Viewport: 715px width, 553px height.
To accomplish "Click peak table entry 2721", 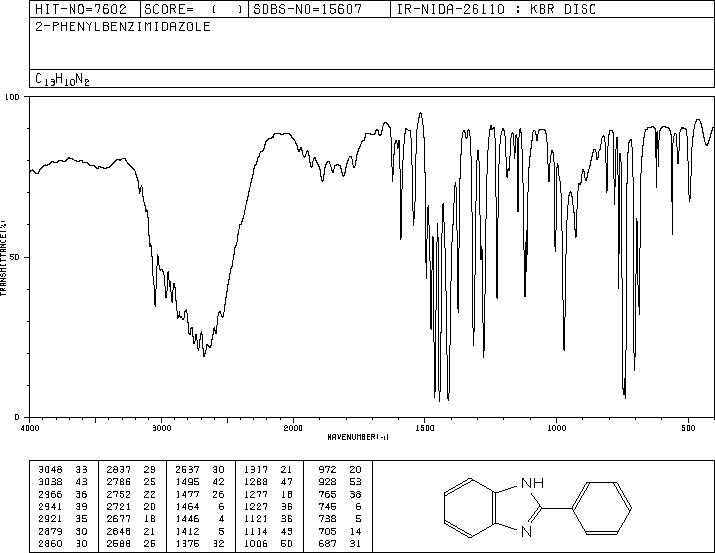I will point(119,506).
